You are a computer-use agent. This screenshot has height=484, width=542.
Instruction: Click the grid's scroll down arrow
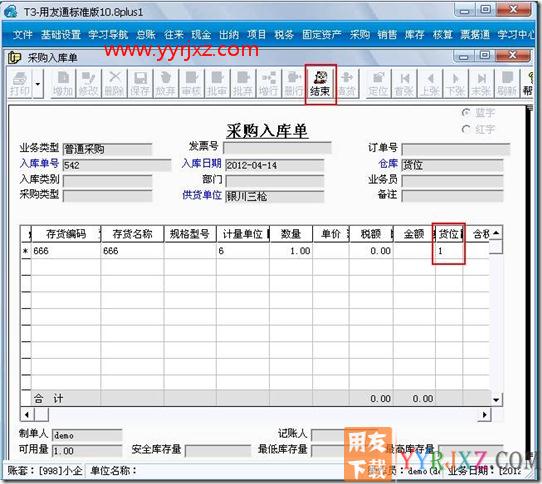coord(496,400)
